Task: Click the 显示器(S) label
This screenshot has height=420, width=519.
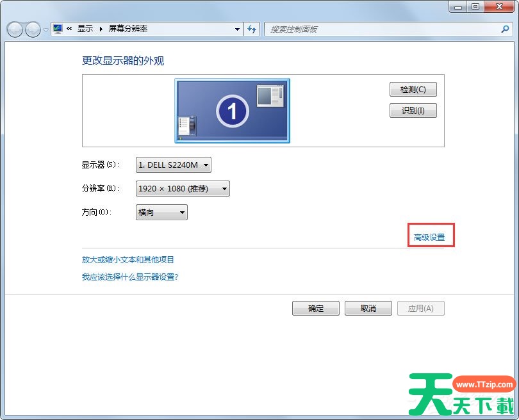Action: (x=101, y=165)
